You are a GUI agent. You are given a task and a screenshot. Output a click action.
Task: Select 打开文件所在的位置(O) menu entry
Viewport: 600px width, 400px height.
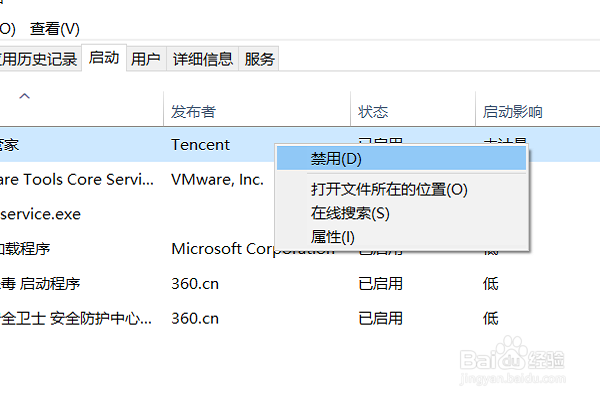(x=389, y=188)
